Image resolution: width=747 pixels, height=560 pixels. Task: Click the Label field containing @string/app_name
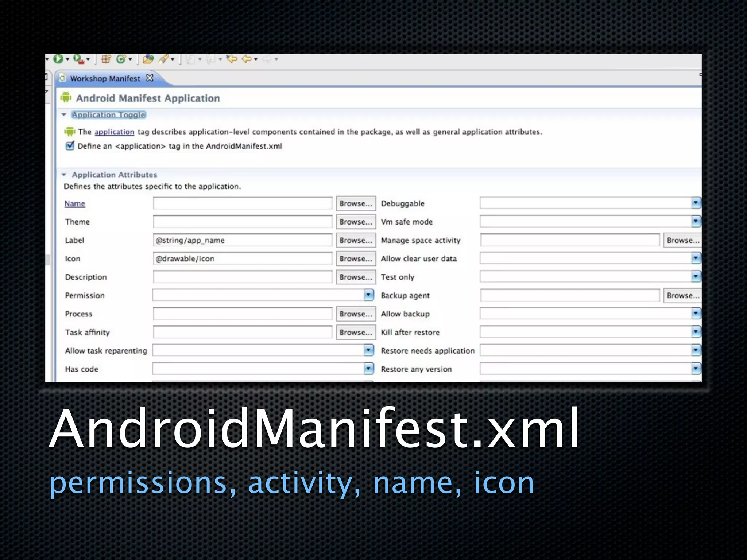coord(243,240)
